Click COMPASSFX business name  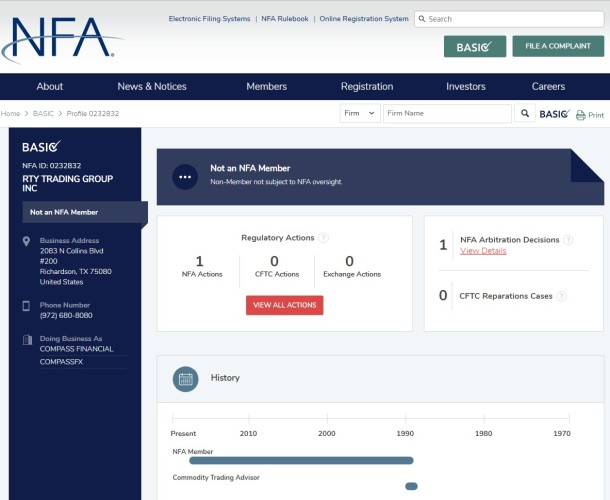[61, 362]
